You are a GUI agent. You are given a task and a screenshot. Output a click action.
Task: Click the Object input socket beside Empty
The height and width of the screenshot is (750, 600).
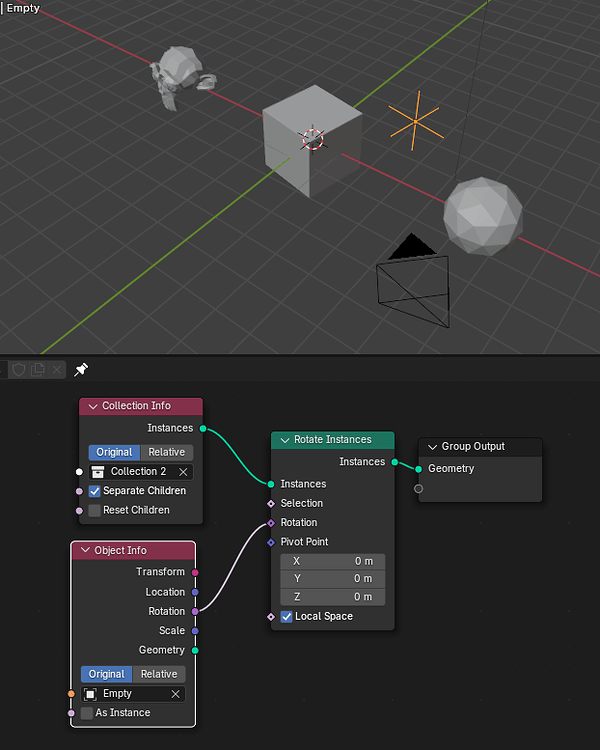coord(71,694)
